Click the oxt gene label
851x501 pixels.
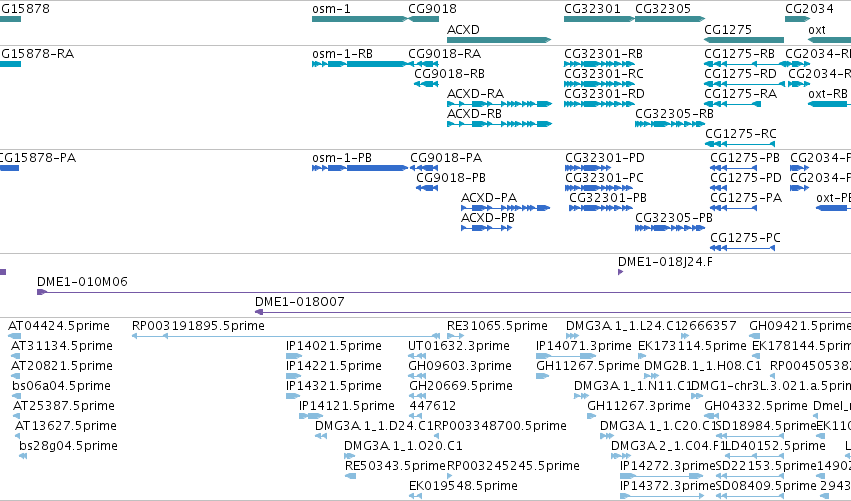click(817, 29)
